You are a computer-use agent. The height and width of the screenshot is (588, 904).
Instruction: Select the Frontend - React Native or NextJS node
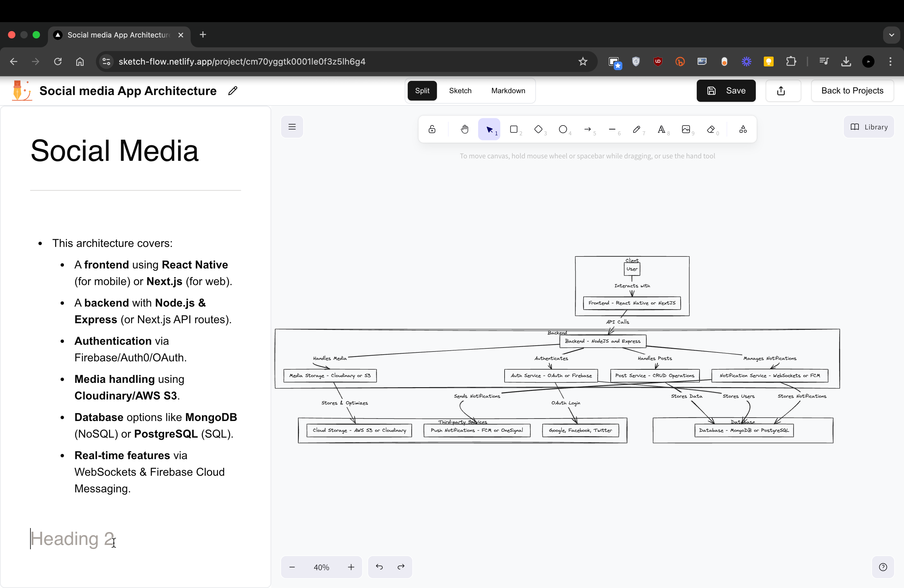632,303
